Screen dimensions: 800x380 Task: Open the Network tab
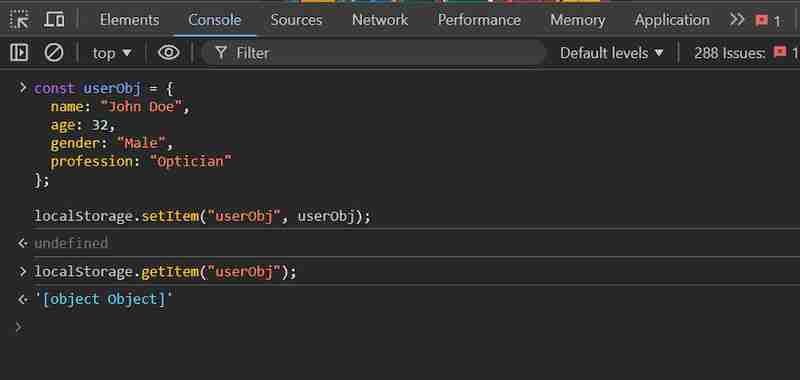click(380, 20)
